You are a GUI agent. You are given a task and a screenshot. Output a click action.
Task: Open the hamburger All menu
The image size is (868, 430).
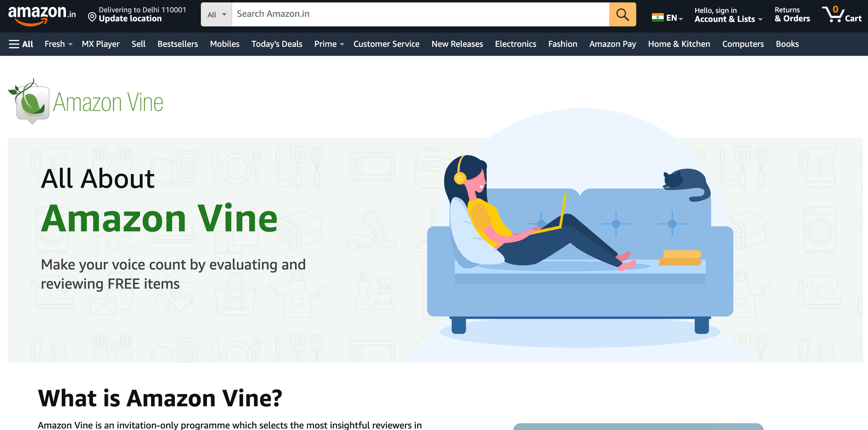point(21,44)
